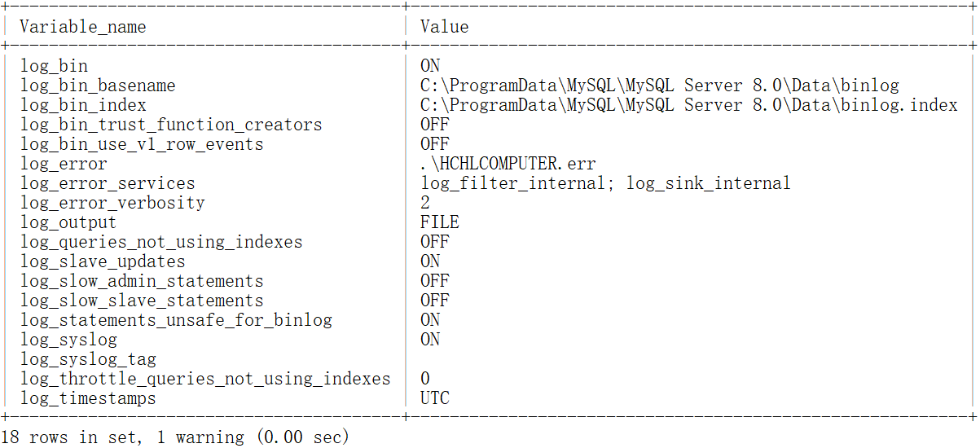Click the FILE value for log_output

(440, 222)
